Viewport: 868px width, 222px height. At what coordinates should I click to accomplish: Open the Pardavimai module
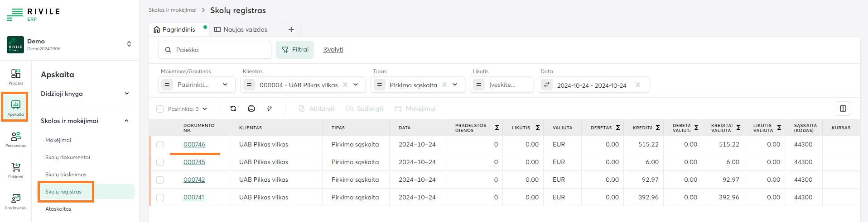pyautogui.click(x=16, y=201)
